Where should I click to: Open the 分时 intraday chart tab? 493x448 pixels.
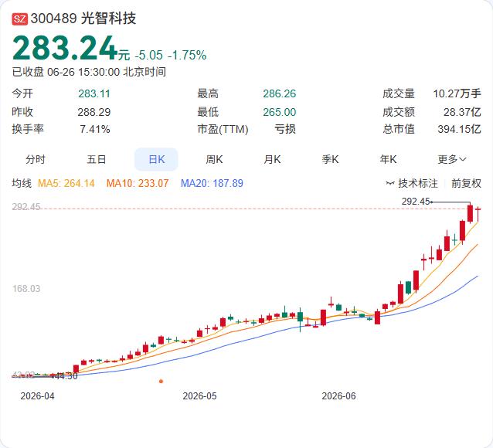[x=36, y=159]
